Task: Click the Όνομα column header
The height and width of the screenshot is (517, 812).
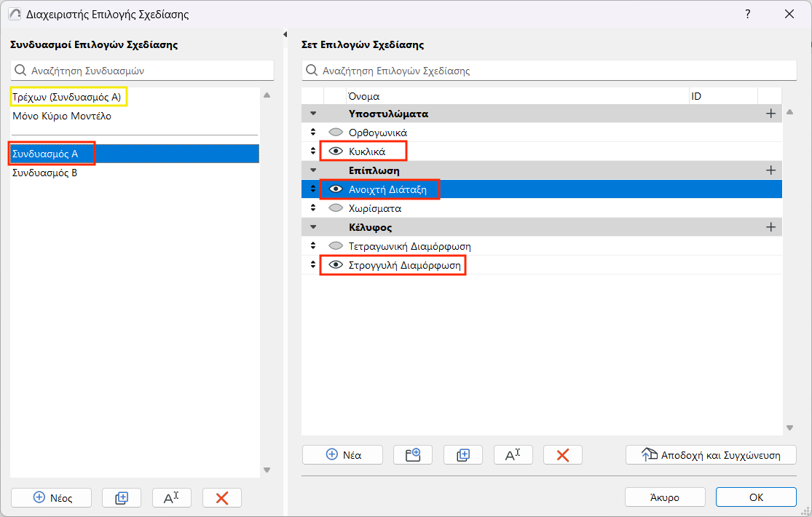Action: pyautogui.click(x=517, y=96)
